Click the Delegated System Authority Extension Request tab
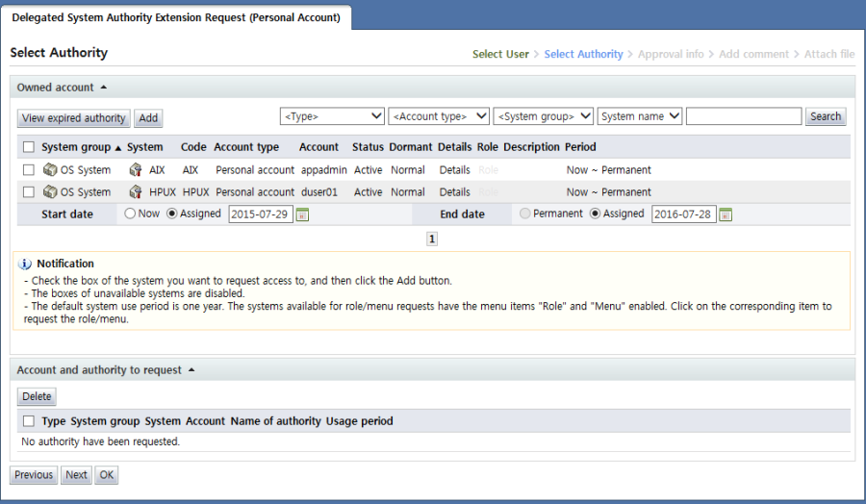The height and width of the screenshot is (504, 866). coord(176,17)
